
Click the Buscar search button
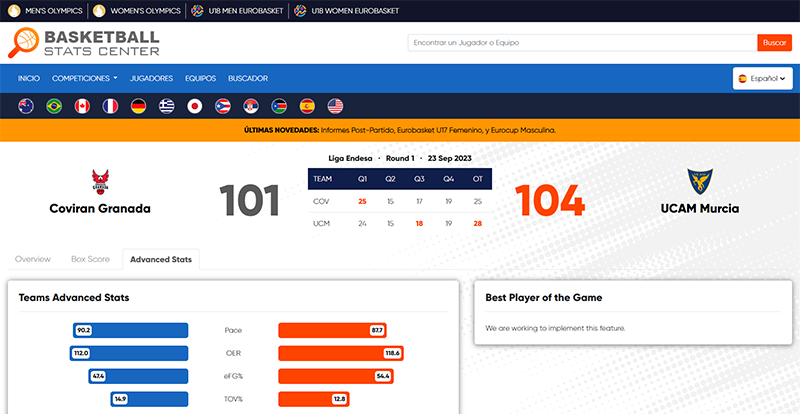click(x=774, y=43)
